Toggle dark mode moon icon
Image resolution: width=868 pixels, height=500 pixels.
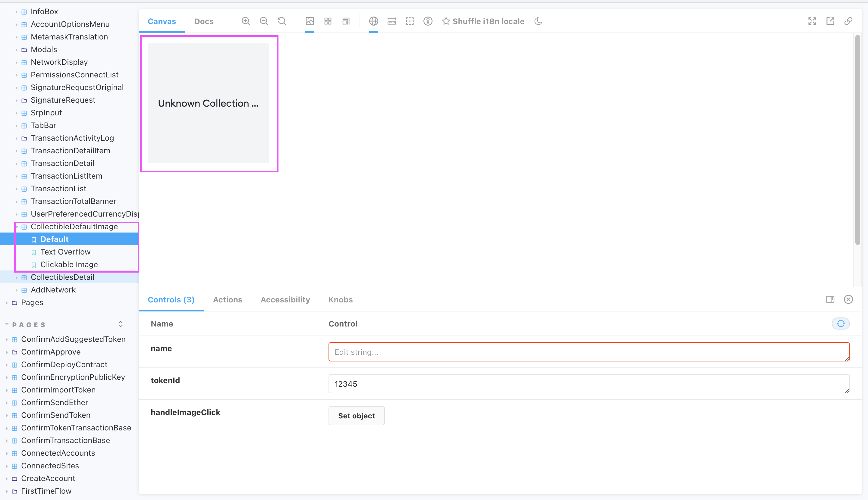pos(538,21)
